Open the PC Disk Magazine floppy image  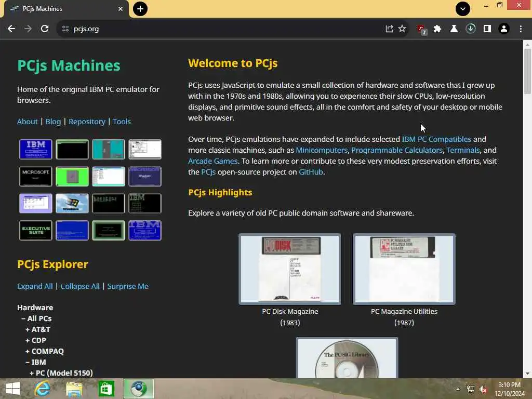290,269
